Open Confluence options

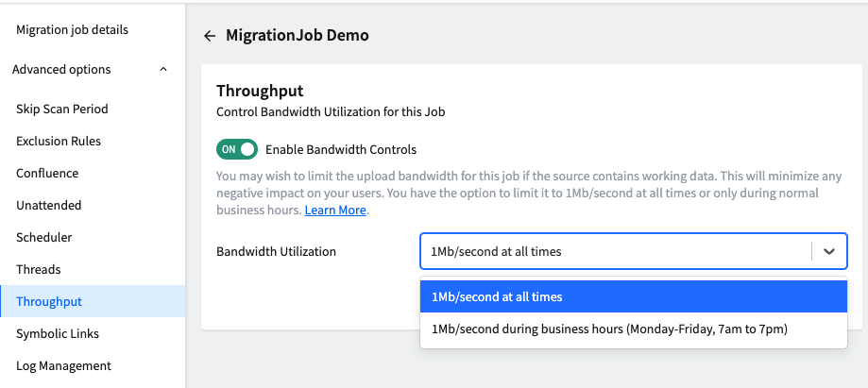coord(47,174)
